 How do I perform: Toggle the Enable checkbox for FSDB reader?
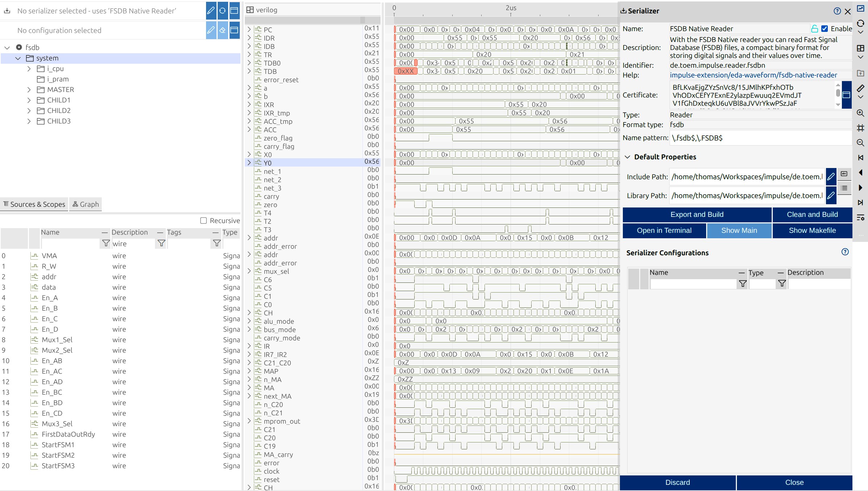825,29
